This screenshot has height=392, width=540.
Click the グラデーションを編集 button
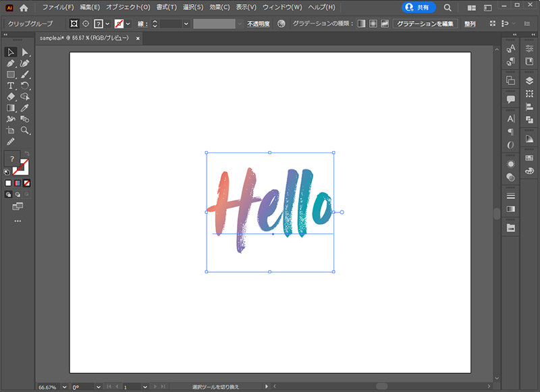tap(427, 24)
